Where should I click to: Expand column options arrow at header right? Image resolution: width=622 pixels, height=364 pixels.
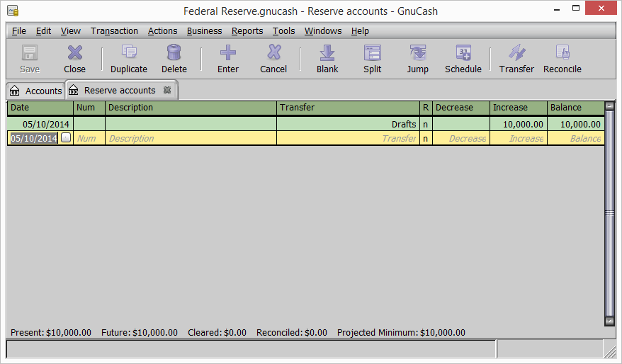click(609, 108)
